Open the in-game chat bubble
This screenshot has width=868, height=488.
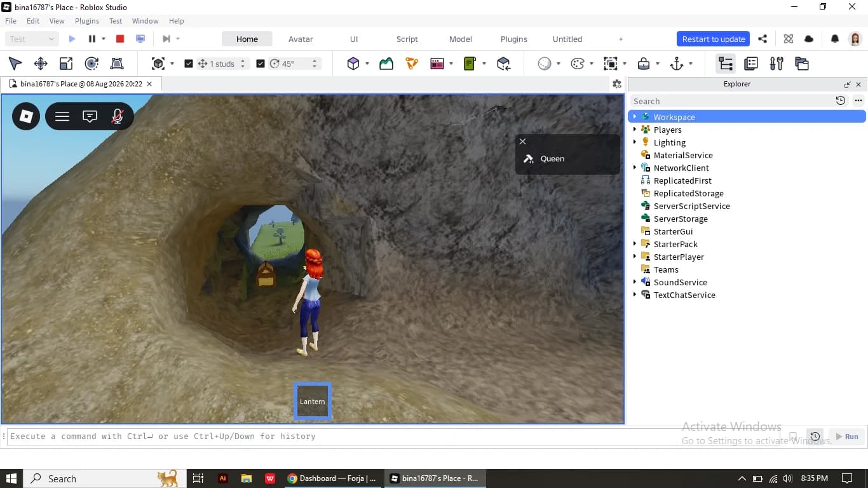point(90,116)
